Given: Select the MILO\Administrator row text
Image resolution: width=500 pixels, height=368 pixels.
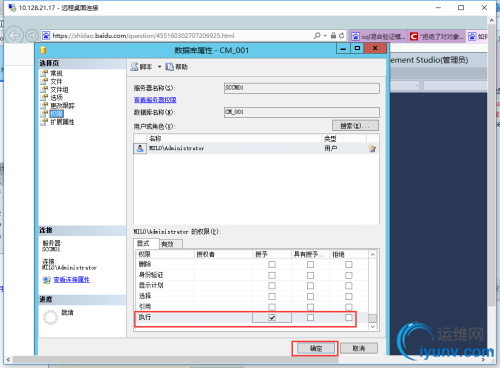Looking at the screenshot, I should click(176, 148).
